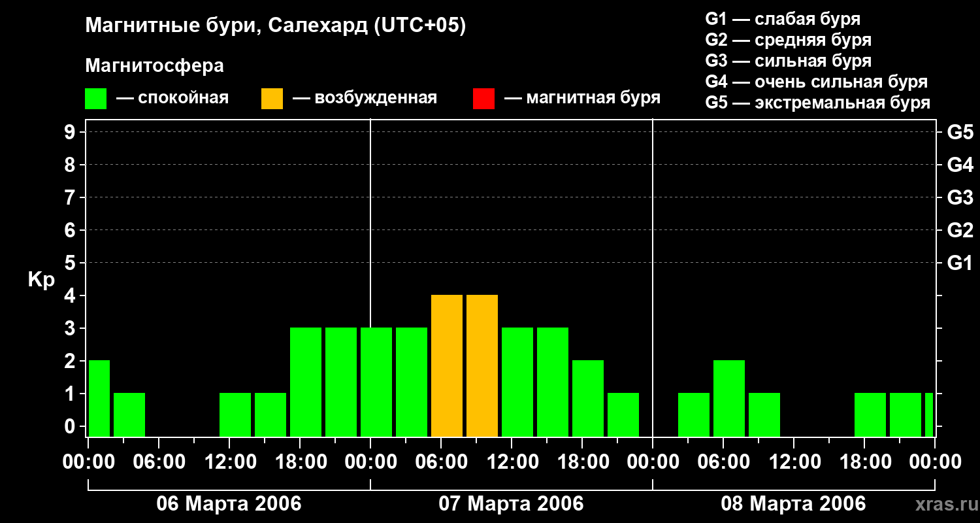
Task: Click the 06:00 time label under 08 Марта
Action: (723, 462)
